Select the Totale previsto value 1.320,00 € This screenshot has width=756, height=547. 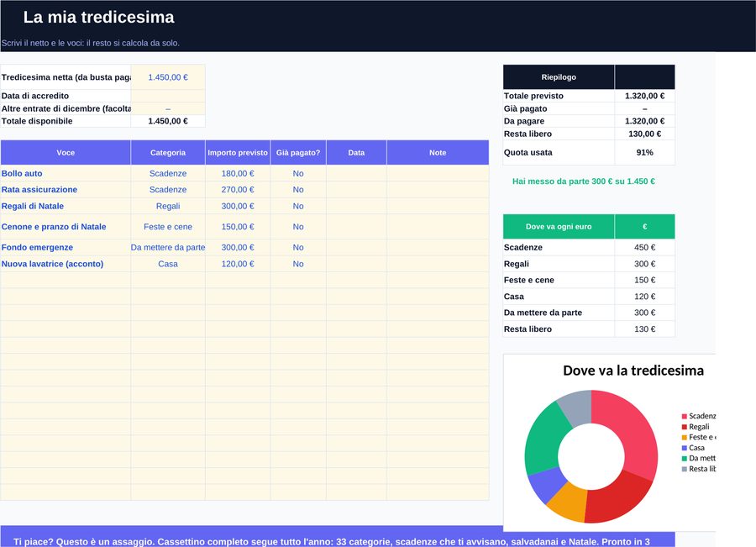[x=644, y=96]
